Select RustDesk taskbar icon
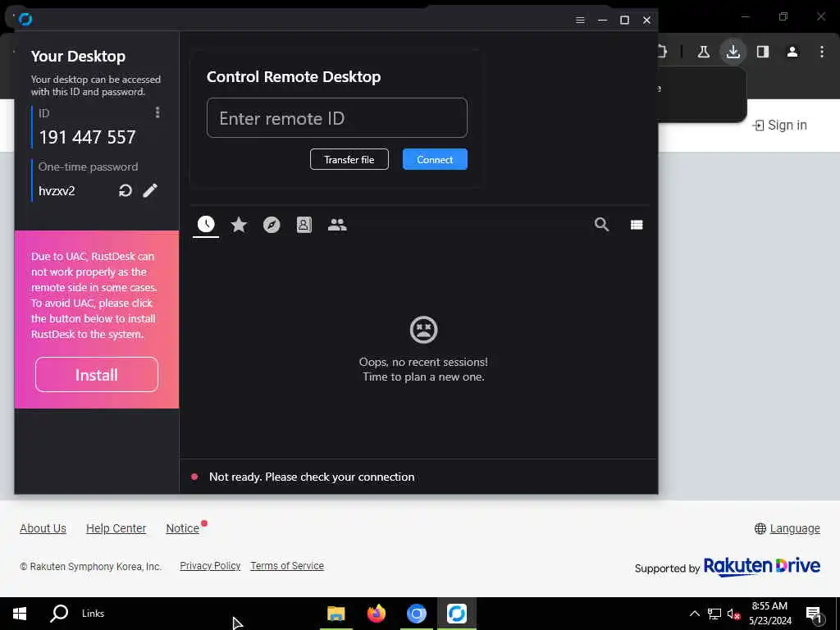Screen dimensions: 840x630 pos(456,614)
